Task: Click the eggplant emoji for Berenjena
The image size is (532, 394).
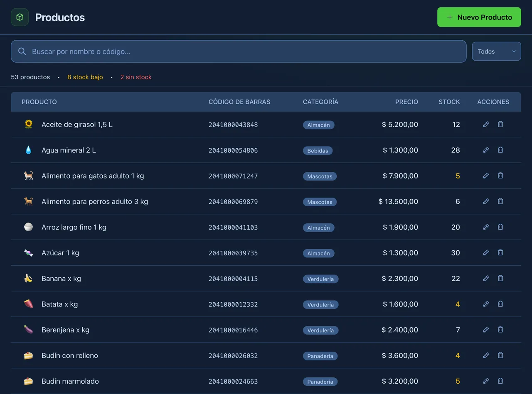Action: point(28,330)
